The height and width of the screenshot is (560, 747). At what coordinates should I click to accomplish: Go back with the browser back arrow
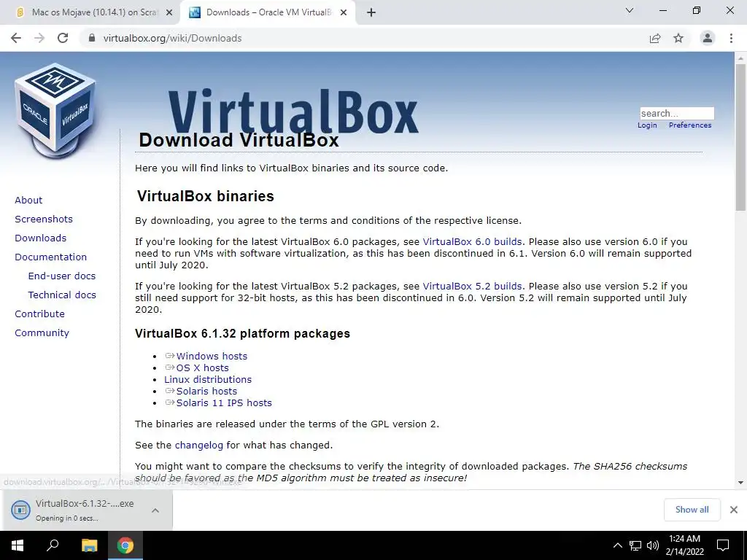16,38
